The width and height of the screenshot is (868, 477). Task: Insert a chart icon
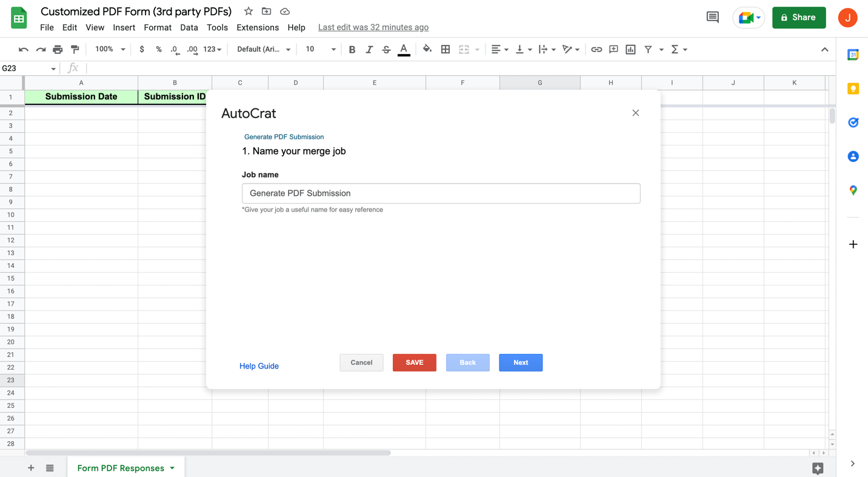pos(630,50)
